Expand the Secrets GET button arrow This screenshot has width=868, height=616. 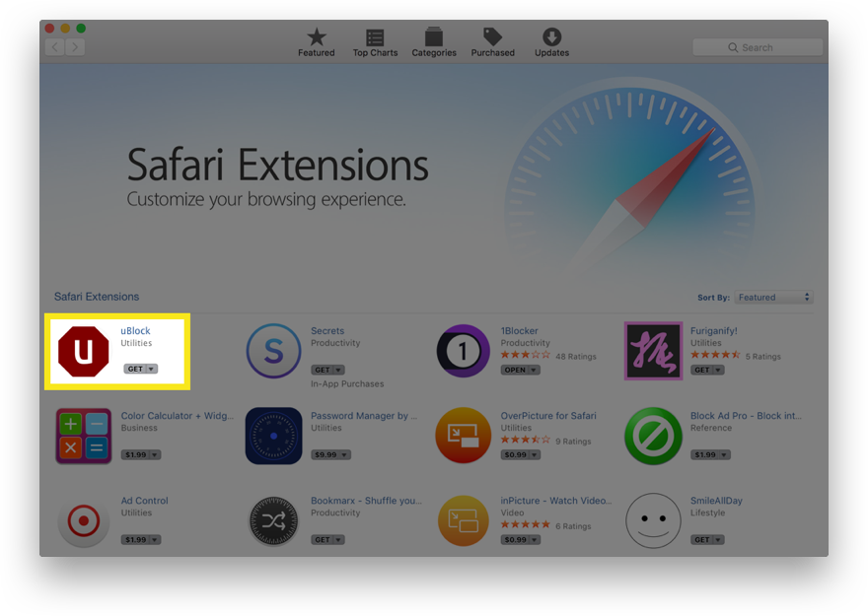[x=338, y=370]
